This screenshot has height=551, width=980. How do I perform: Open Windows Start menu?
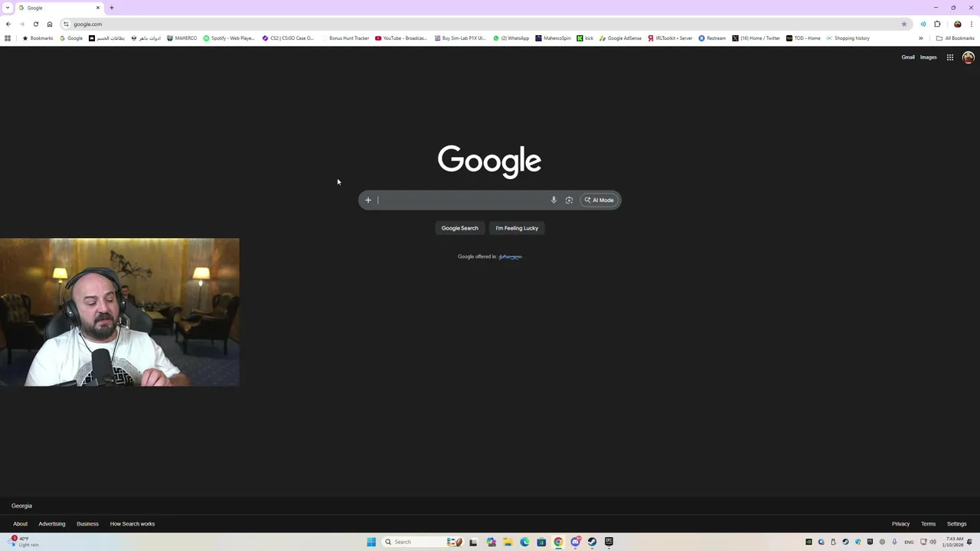coord(371,542)
